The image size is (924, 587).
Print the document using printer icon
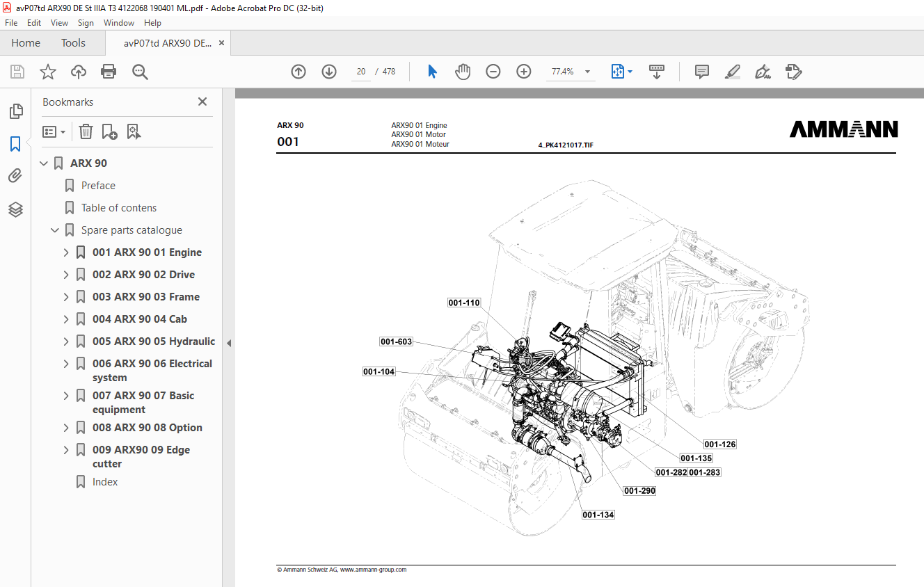point(109,72)
